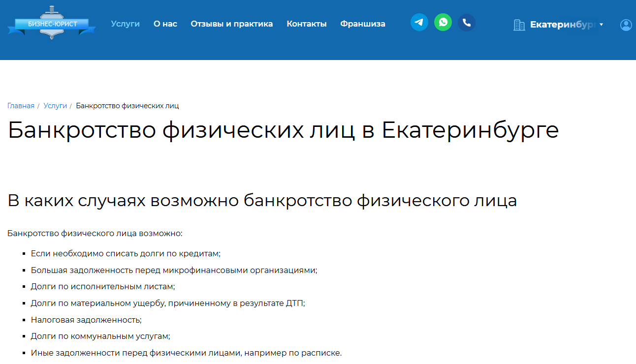Click the Бизнес-Юрист logo
This screenshot has height=364, width=636.
tap(52, 23)
